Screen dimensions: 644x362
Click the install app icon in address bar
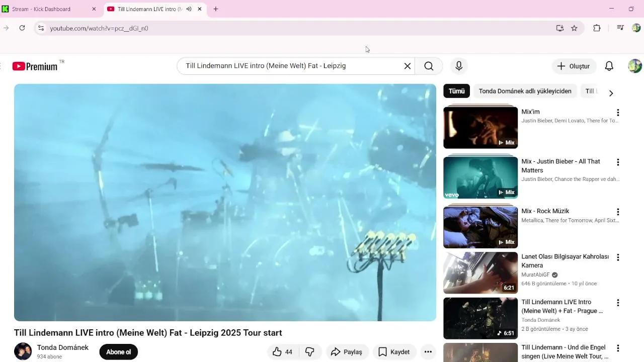tap(559, 28)
